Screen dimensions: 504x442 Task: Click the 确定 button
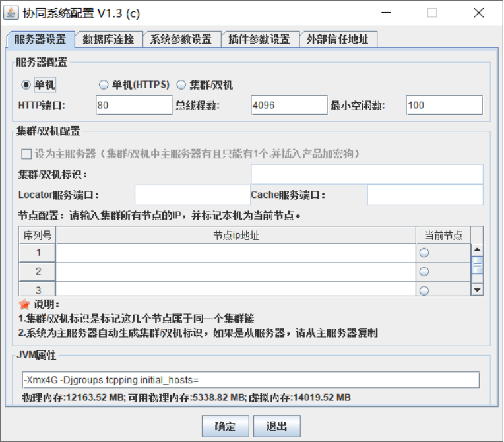[x=226, y=426]
